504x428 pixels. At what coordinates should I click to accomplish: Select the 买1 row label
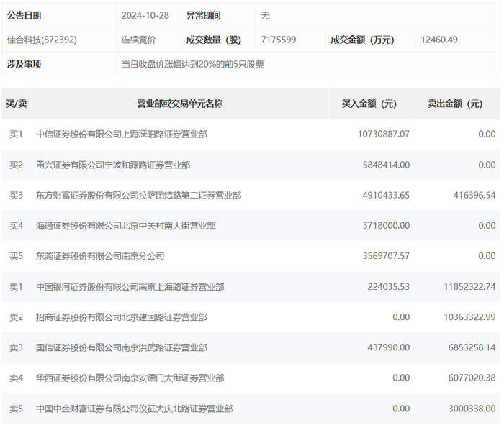coord(16,135)
